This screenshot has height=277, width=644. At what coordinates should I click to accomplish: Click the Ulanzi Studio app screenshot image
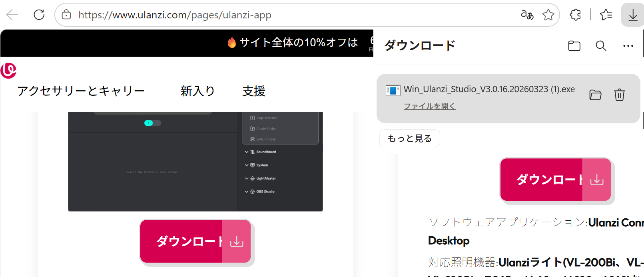tap(195, 162)
